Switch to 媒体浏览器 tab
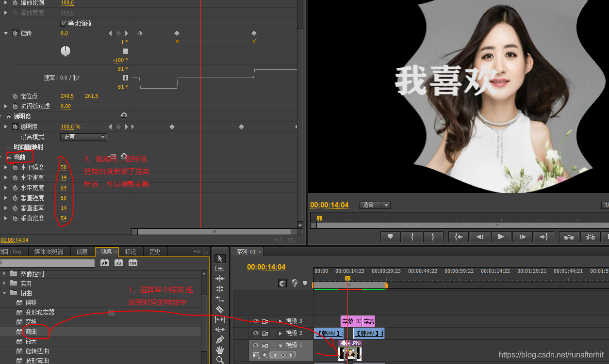Screen dimensions: 609x364 tap(49, 252)
